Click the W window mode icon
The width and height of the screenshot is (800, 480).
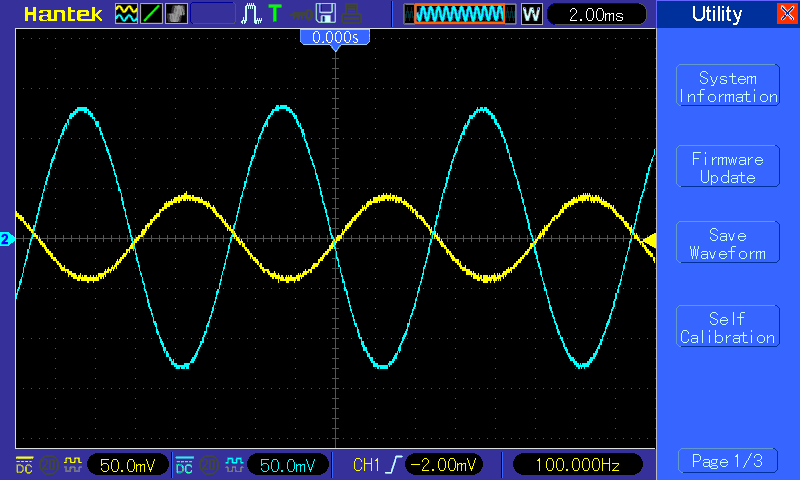point(531,14)
